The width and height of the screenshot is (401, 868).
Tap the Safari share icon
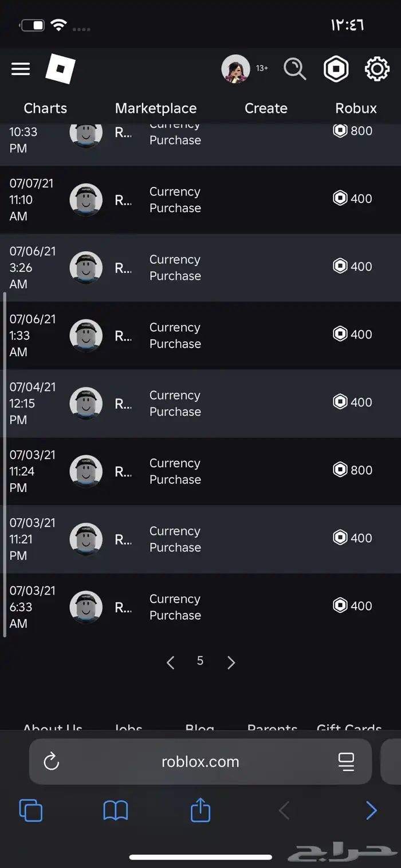(200, 810)
